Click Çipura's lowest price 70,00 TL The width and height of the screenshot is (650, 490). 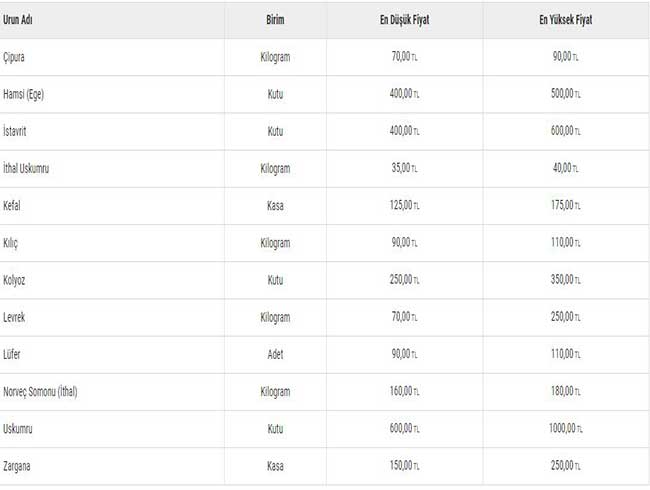[x=403, y=57]
